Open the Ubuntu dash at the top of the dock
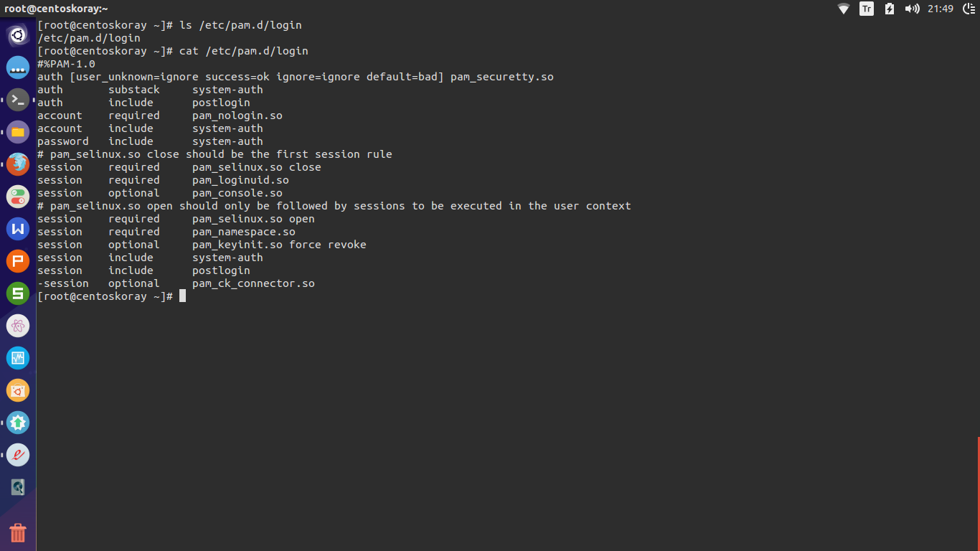Viewport: 980px width, 551px height. [18, 34]
